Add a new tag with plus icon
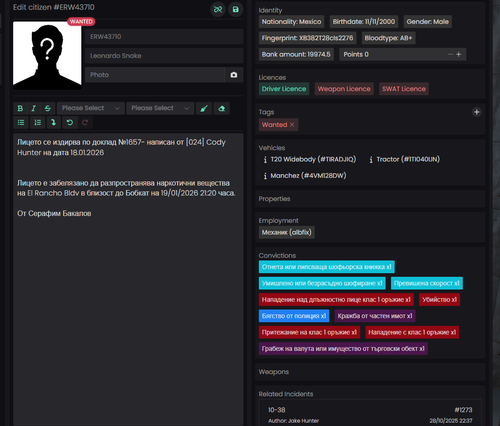Screen dimensions: 500x426 coord(477,112)
